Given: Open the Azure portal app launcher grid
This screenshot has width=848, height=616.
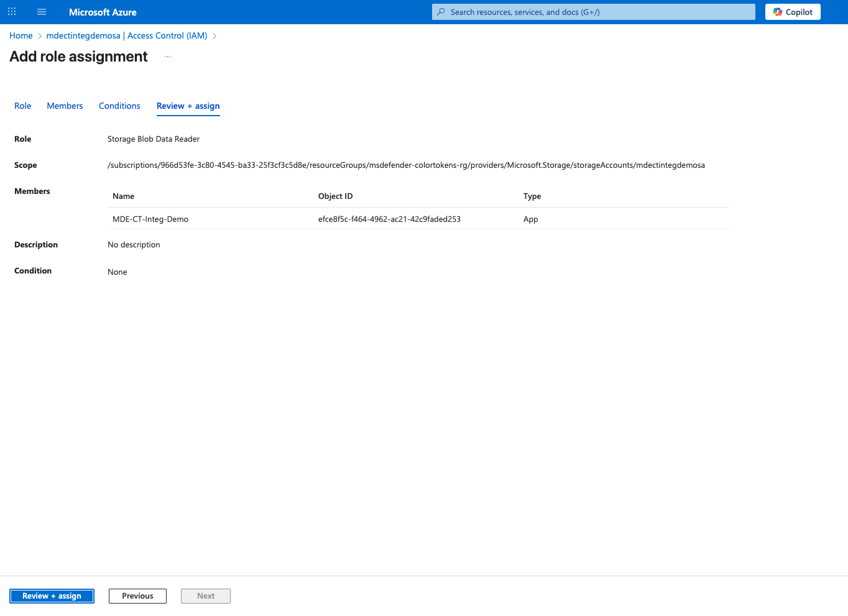Looking at the screenshot, I should (12, 12).
